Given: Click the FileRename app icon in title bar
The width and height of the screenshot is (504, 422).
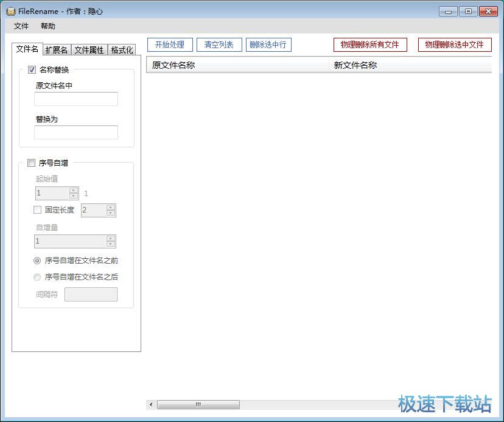Looking at the screenshot, I should (x=11, y=11).
